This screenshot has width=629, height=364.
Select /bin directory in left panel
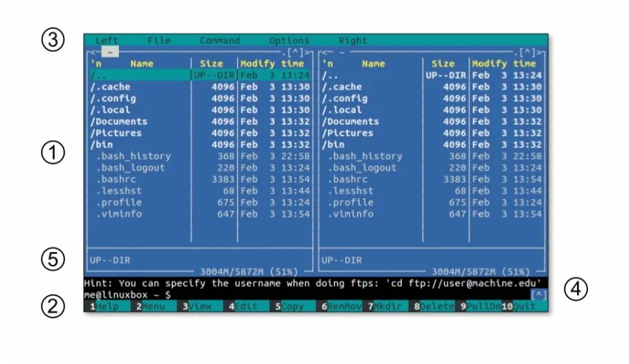pos(200,145)
